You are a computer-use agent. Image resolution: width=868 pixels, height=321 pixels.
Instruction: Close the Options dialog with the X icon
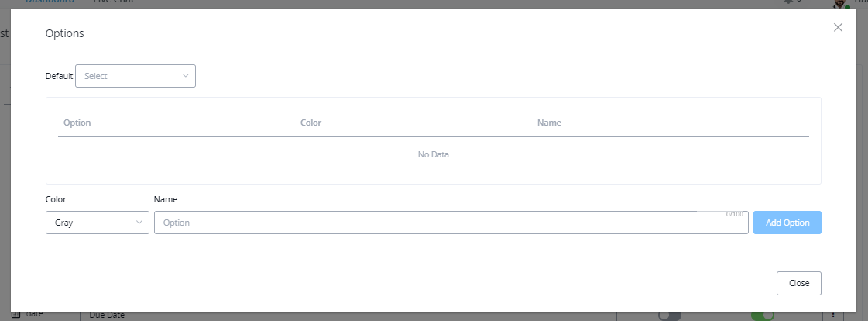[x=838, y=28]
